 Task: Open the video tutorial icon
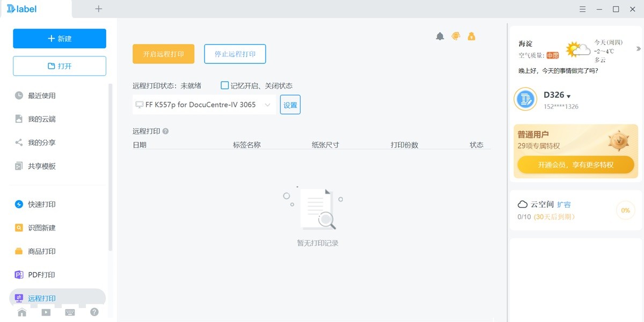pos(46,312)
